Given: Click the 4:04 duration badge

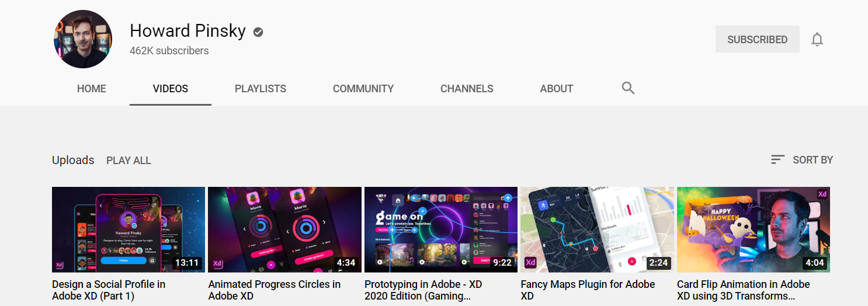Looking at the screenshot, I should 815,263.
